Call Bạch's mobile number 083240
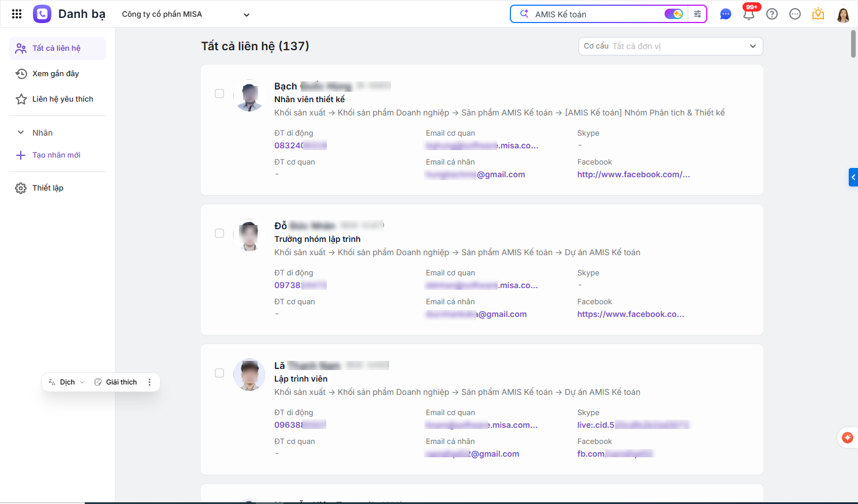Viewport: 858px width, 504px height. coord(300,145)
